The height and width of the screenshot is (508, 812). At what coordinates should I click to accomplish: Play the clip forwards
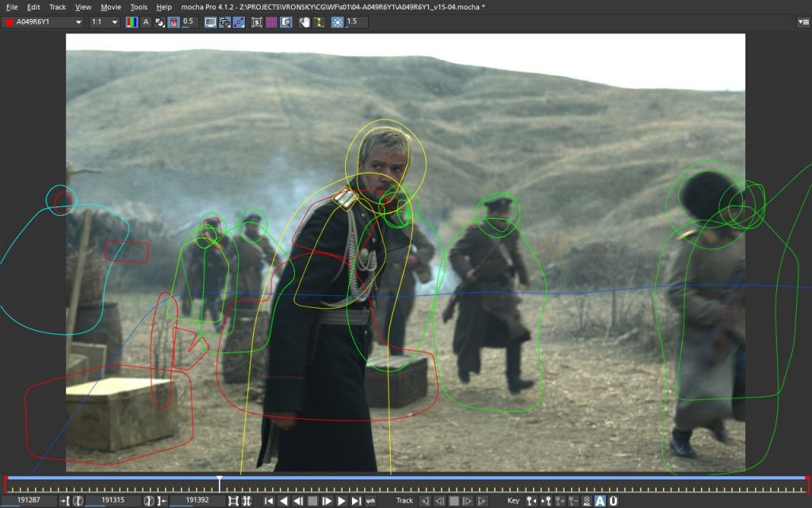(341, 501)
